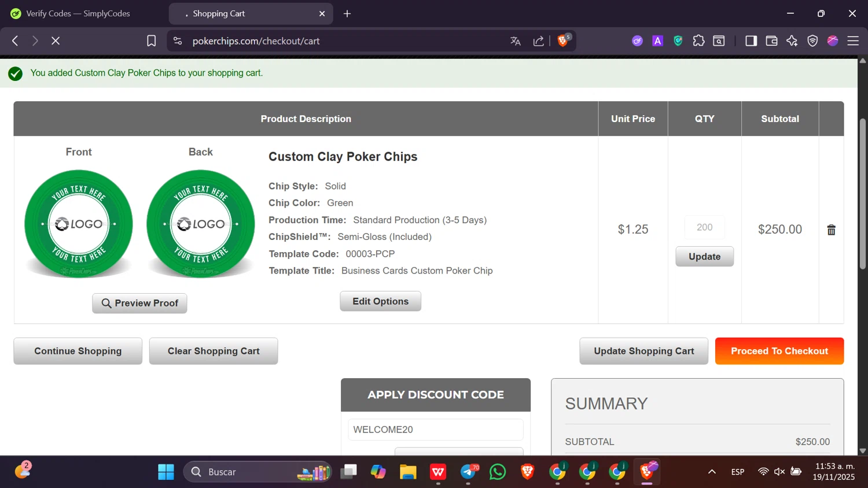The width and height of the screenshot is (868, 488).
Task: Close the Shopping Cart tab
Action: (322, 13)
